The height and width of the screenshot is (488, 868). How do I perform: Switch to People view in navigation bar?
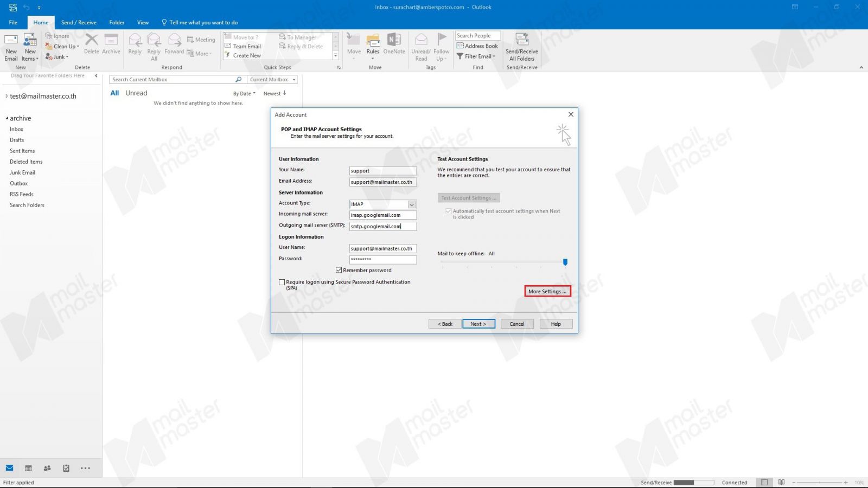pos(47,468)
